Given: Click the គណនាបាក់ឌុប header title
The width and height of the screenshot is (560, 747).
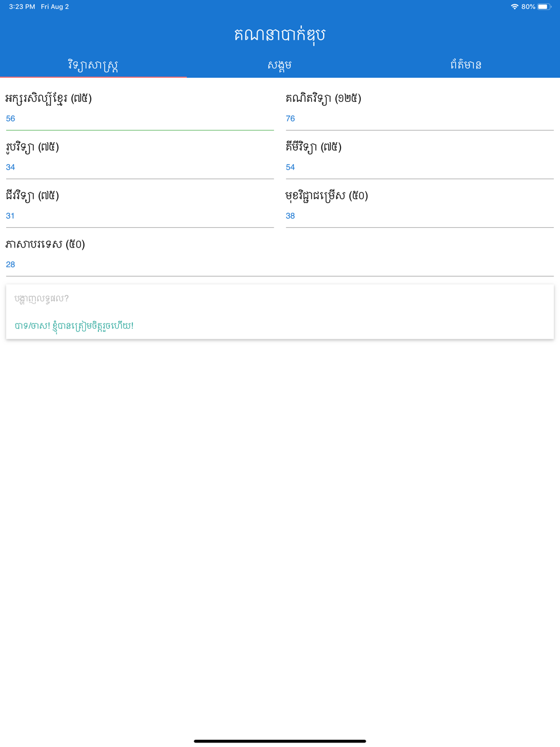Looking at the screenshot, I should [279, 35].
